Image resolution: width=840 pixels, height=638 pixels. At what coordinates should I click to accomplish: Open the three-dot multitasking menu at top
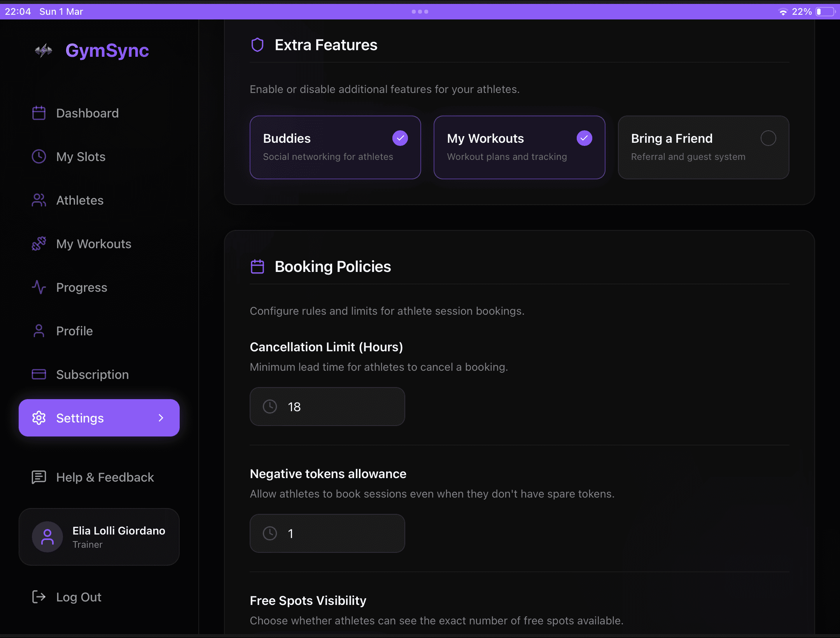(x=420, y=12)
